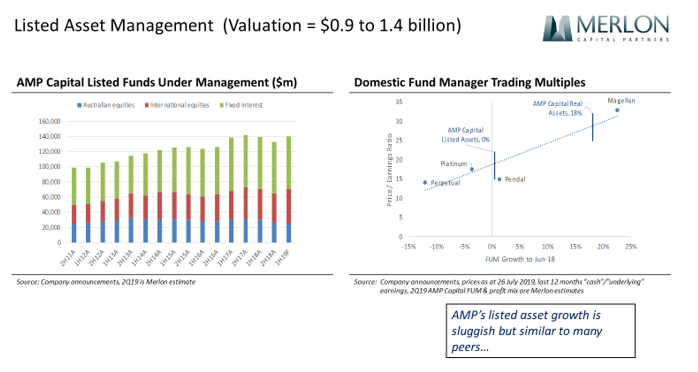The width and height of the screenshot is (698, 372).
Task: Click the Platinum data point
Action: pos(472,170)
